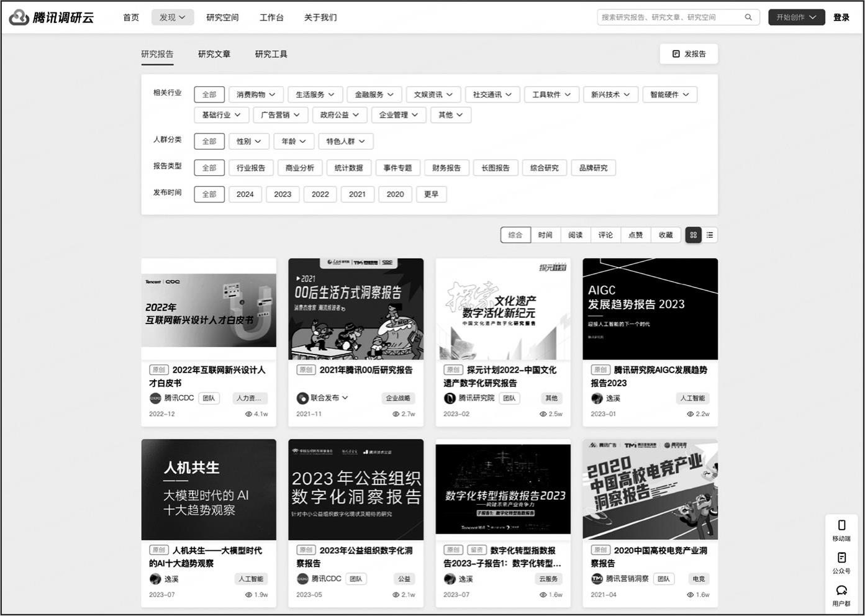Image resolution: width=865 pixels, height=616 pixels.
Task: Open the 人机共生 cover thumbnail
Action: [x=209, y=489]
